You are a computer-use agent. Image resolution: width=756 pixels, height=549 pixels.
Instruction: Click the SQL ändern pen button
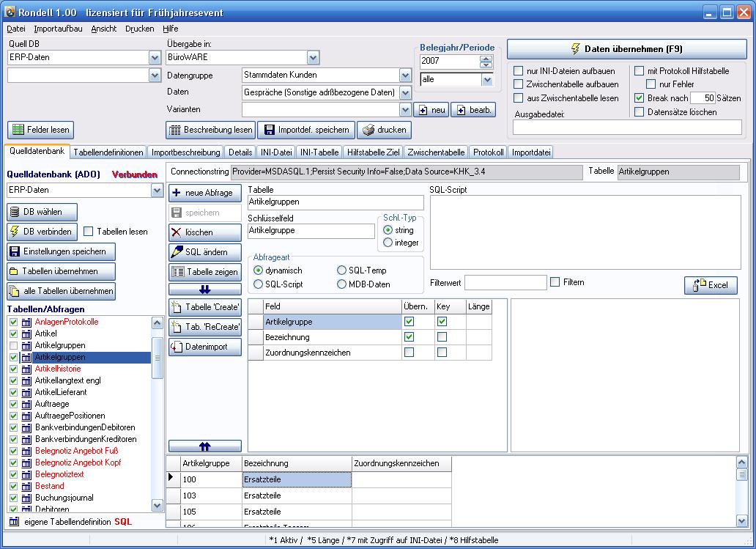pos(205,252)
